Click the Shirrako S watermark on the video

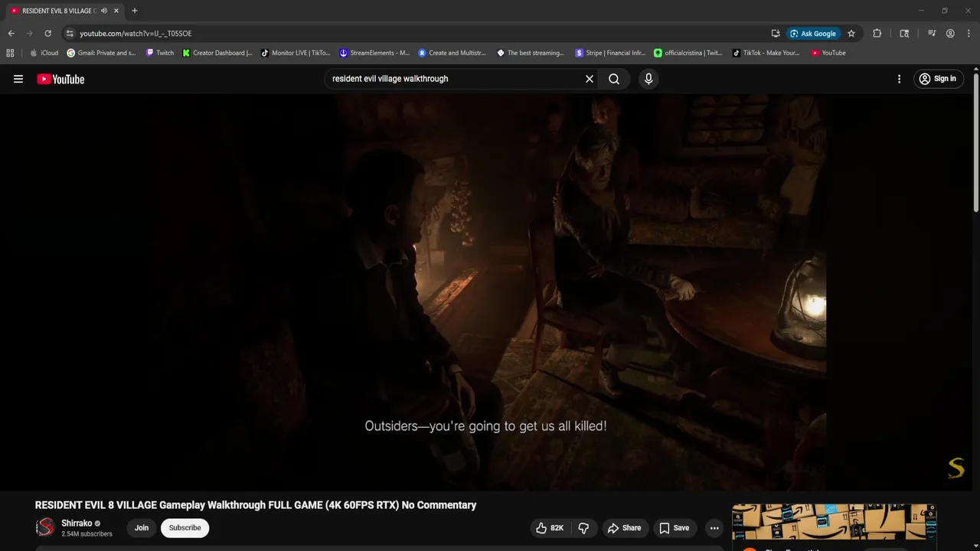pos(956,468)
